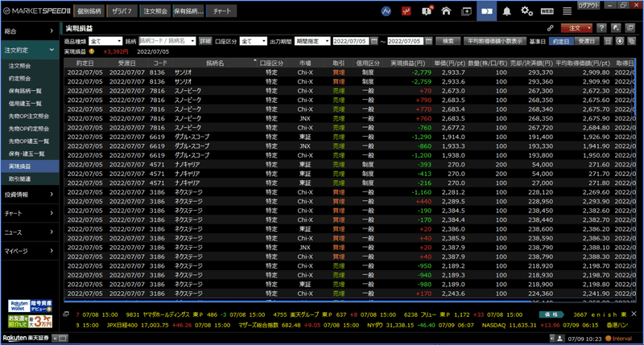The image size is (644, 345).
Task: Click the 検索 search button
Action: pyautogui.click(x=448, y=41)
